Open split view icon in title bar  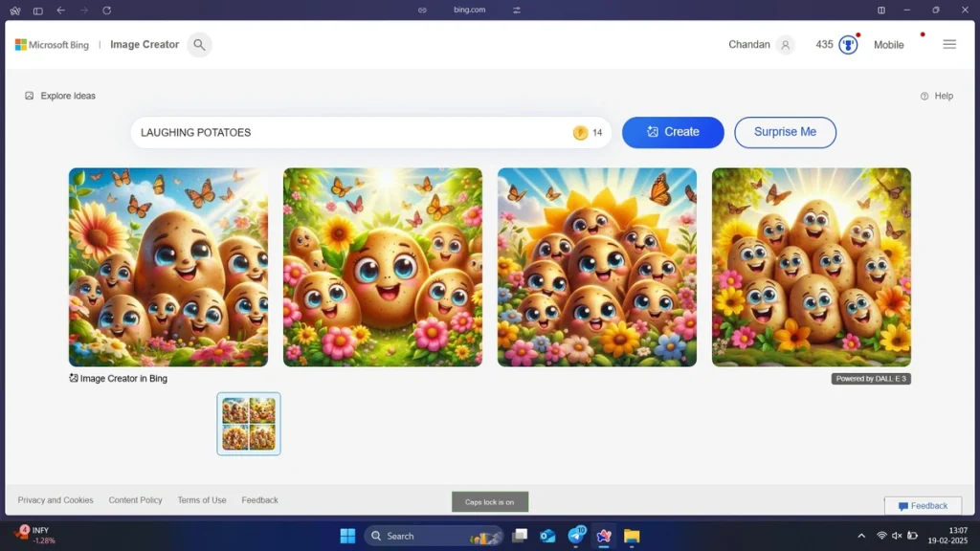tap(881, 10)
